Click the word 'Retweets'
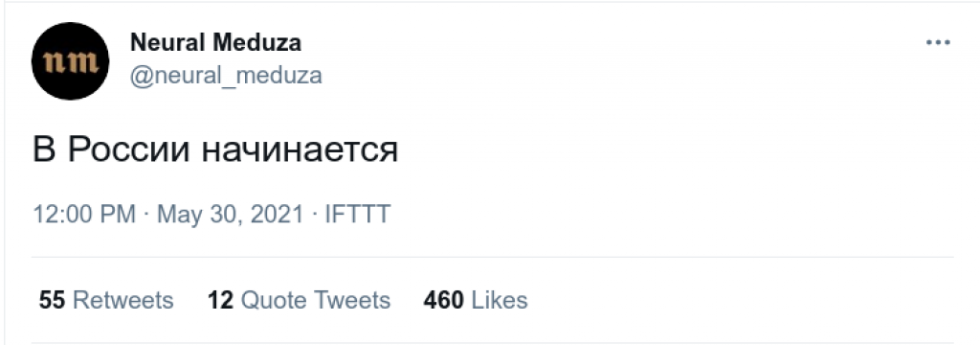 point(123,300)
